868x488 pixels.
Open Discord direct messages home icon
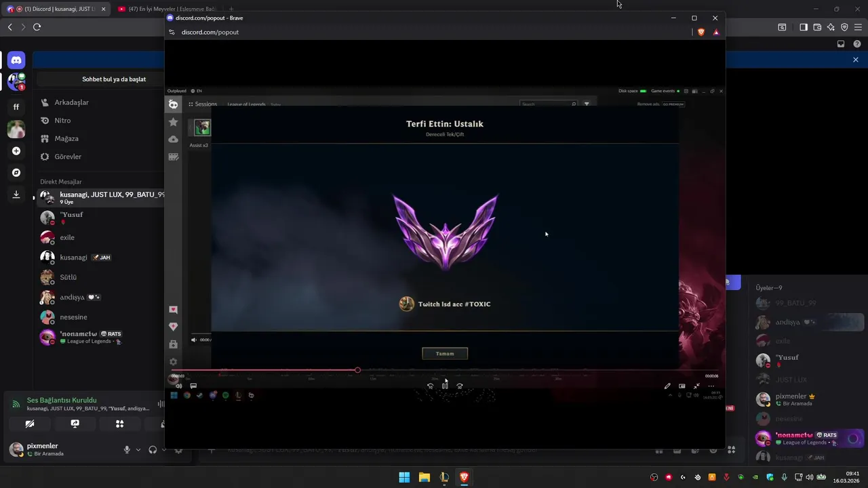point(16,60)
